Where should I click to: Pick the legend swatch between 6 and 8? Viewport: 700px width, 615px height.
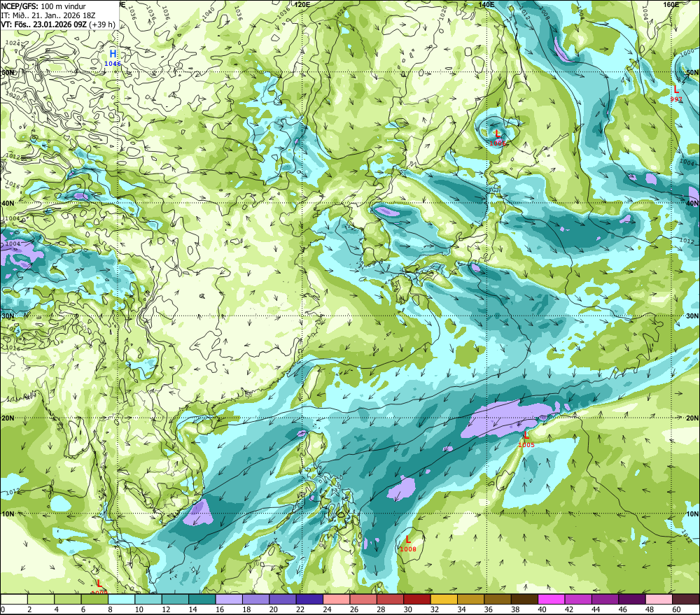click(x=94, y=599)
